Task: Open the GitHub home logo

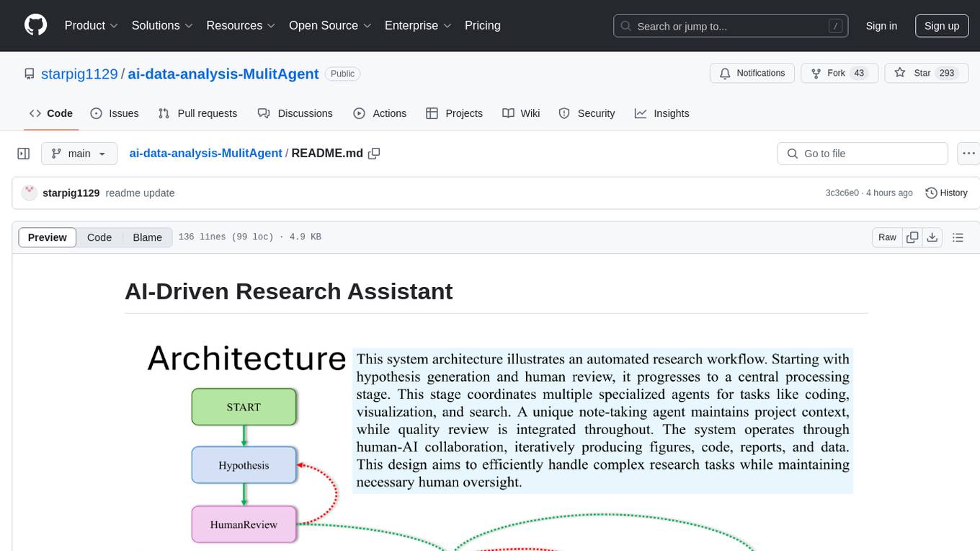Action: pyautogui.click(x=35, y=25)
